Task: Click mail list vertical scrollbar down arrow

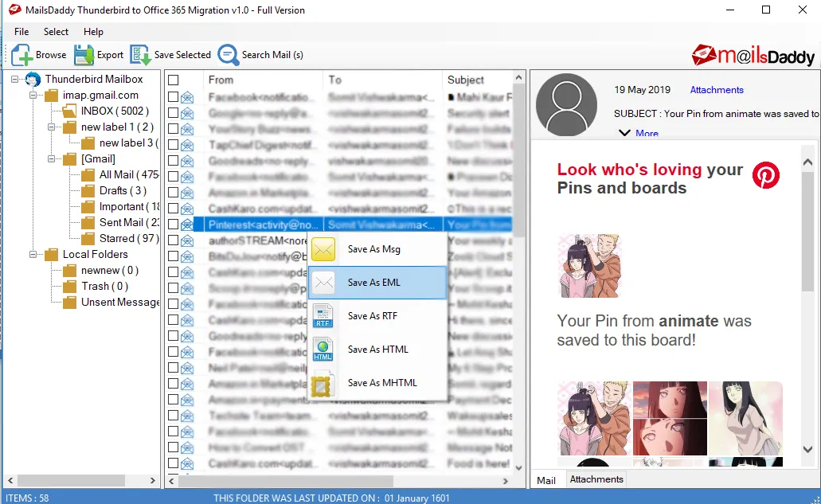Action: (x=518, y=468)
